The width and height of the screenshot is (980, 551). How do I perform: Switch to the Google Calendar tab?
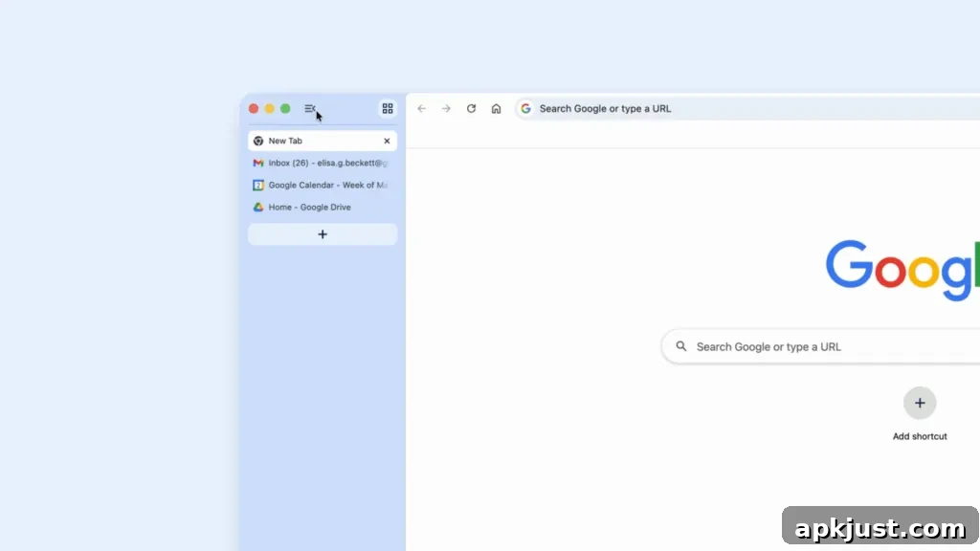tap(323, 185)
